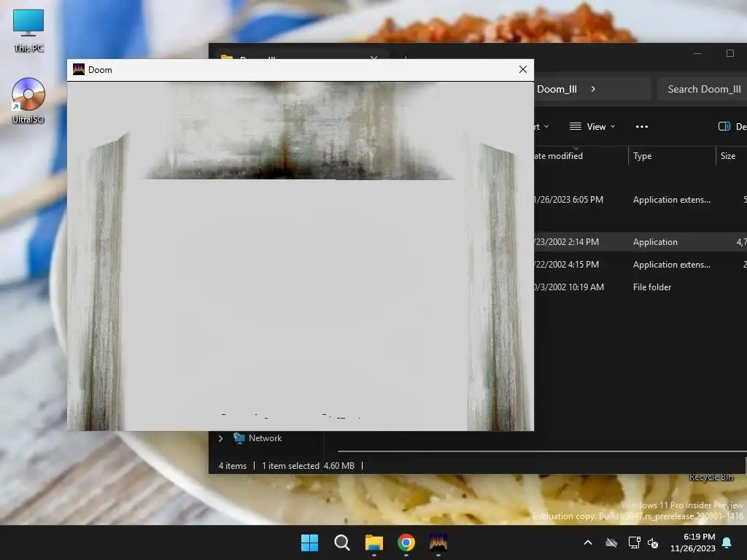Open UltraISO desktop shortcut

pyautogui.click(x=28, y=101)
